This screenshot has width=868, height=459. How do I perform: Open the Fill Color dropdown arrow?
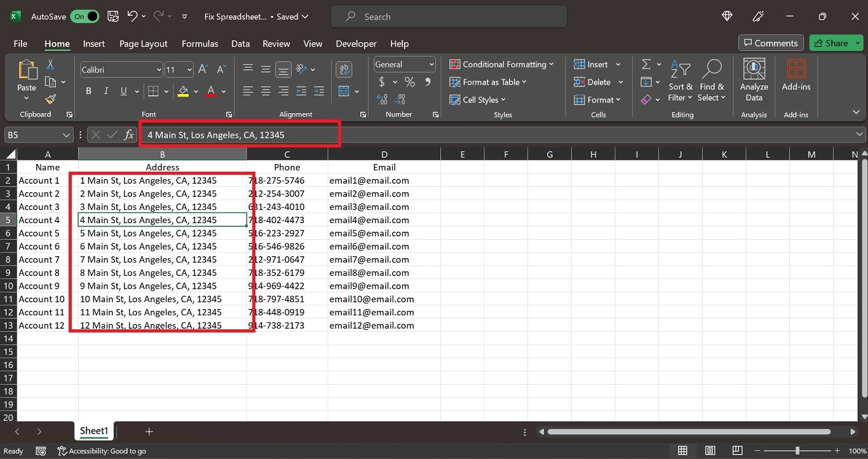(x=195, y=91)
